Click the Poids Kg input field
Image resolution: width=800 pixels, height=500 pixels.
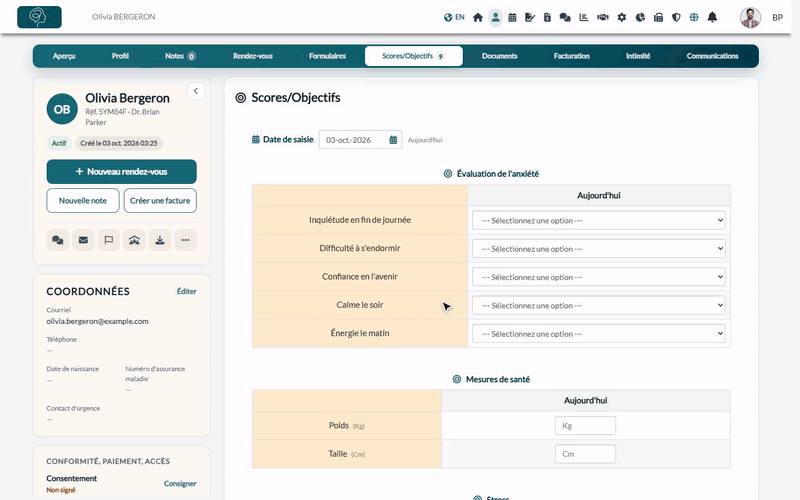[585, 426]
